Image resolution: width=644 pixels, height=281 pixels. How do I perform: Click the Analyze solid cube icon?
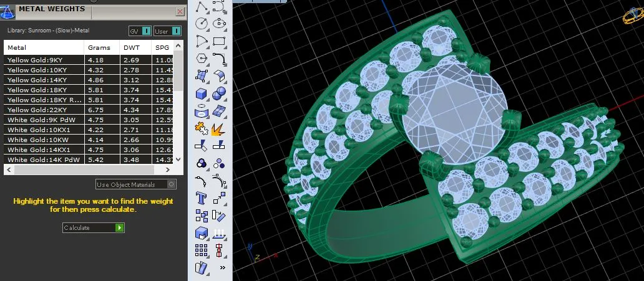click(x=202, y=233)
